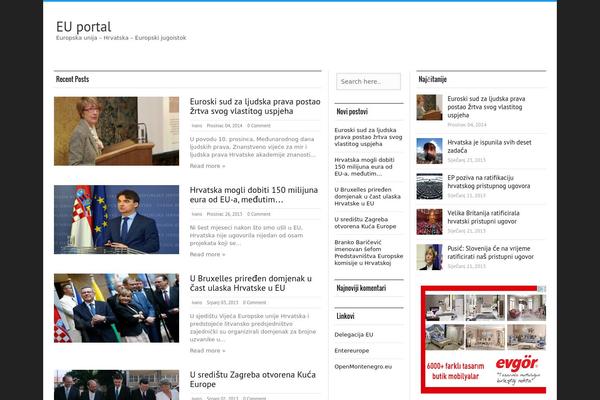600x400 pixels.
Task: Open Najčitanije item Velika Britanija ratificirala
Action: 483,217
